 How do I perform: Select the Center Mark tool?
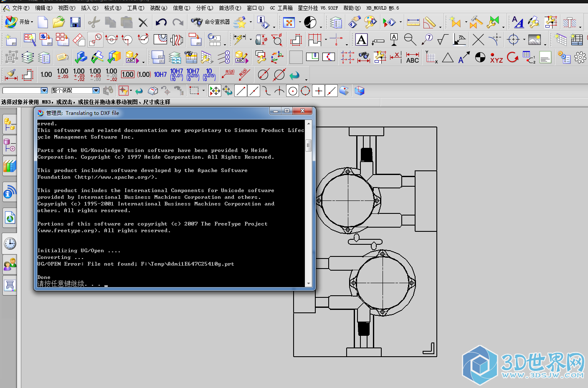(x=513, y=40)
